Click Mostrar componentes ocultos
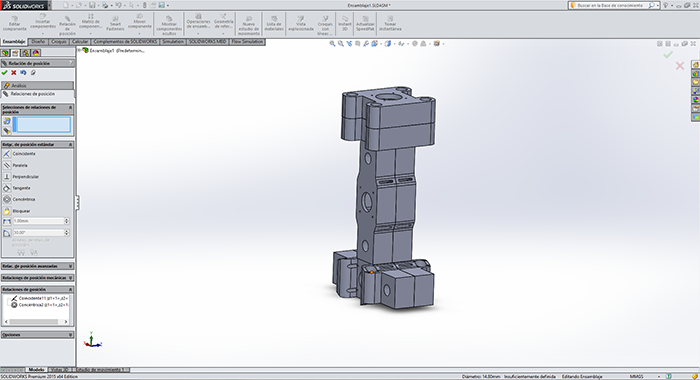This screenshot has width=700, height=380. (x=169, y=26)
